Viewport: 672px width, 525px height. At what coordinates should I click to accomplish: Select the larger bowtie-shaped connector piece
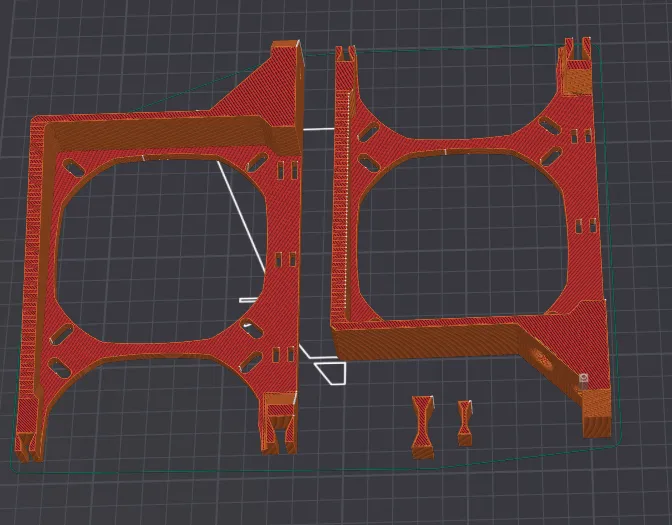tap(422, 427)
